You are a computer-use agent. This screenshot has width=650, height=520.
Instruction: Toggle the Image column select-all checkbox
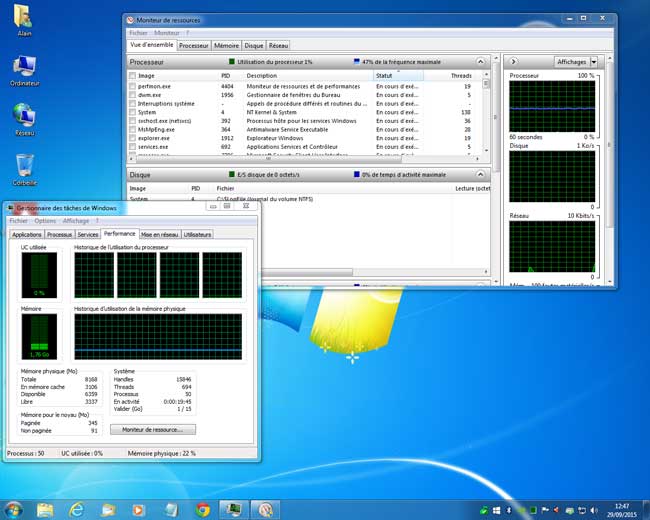pos(132,75)
